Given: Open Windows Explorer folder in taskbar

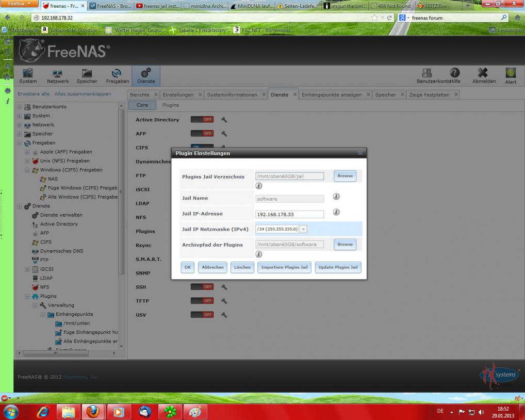Looking at the screenshot, I should tap(68, 412).
